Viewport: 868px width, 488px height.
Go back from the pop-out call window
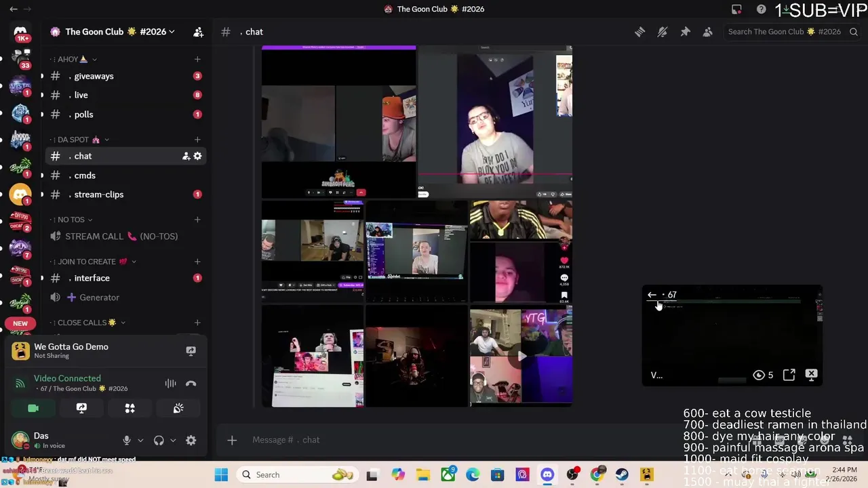tap(652, 295)
